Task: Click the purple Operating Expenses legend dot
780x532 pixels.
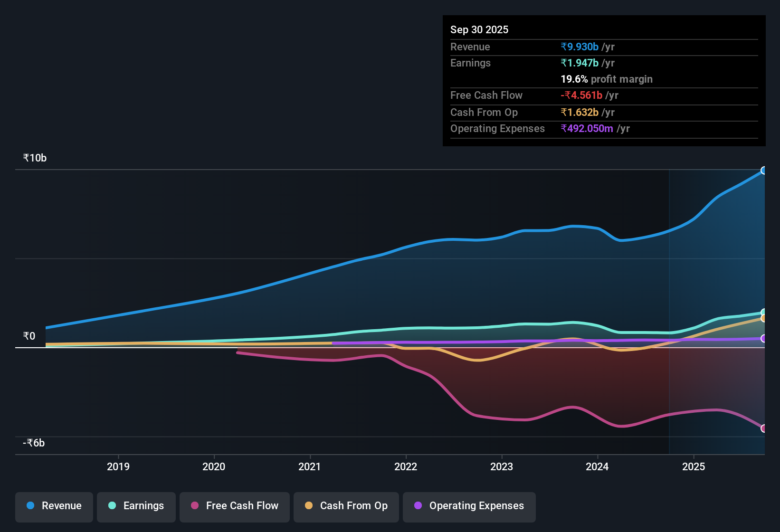Action: [418, 506]
